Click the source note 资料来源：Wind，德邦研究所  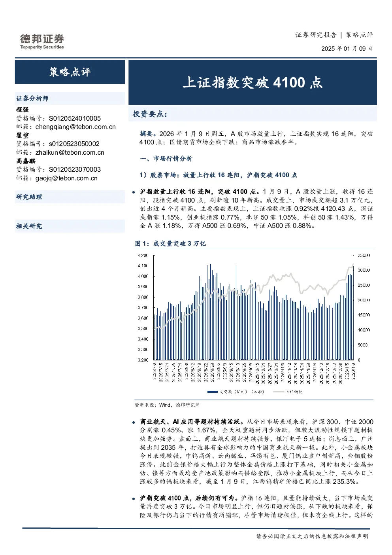coord(167,405)
